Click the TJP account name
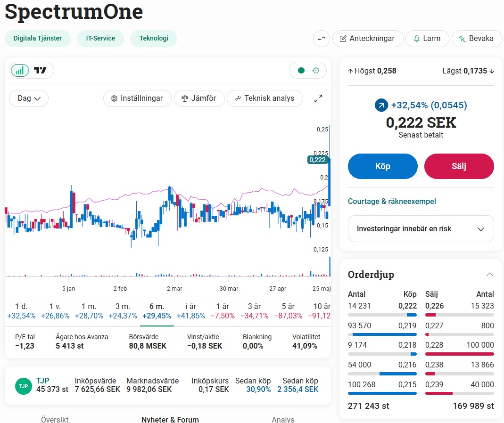 click(43, 381)
